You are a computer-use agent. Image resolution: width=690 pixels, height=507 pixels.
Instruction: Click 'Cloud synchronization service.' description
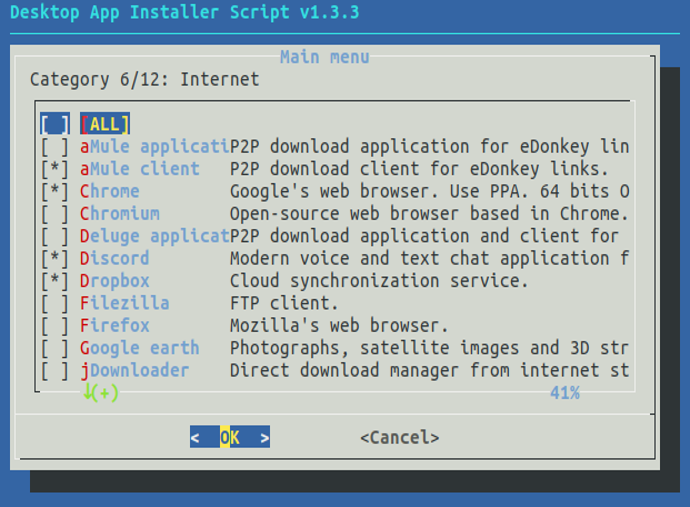[x=379, y=281]
